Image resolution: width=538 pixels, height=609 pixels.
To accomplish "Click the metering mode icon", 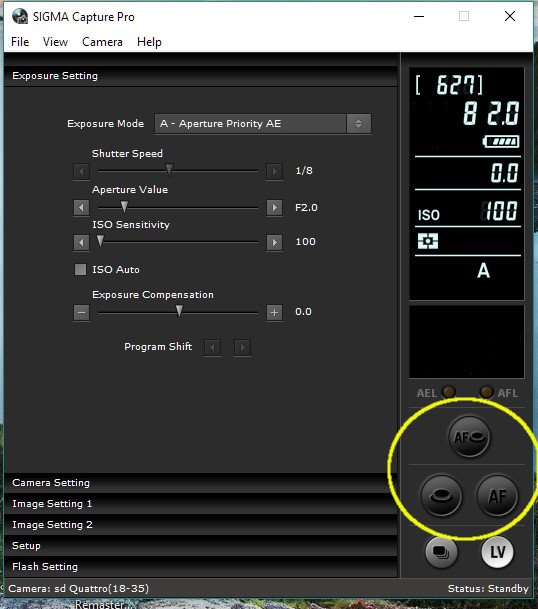I will click(428, 241).
